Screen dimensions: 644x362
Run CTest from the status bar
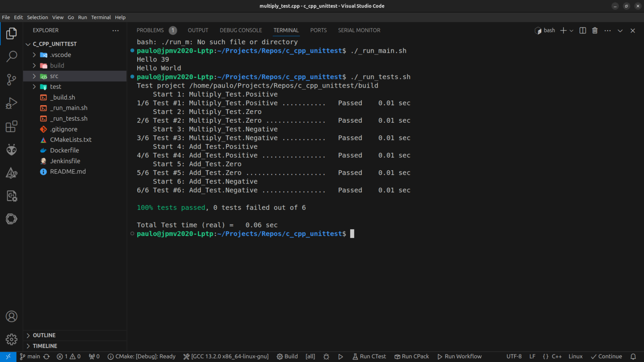[x=369, y=356]
